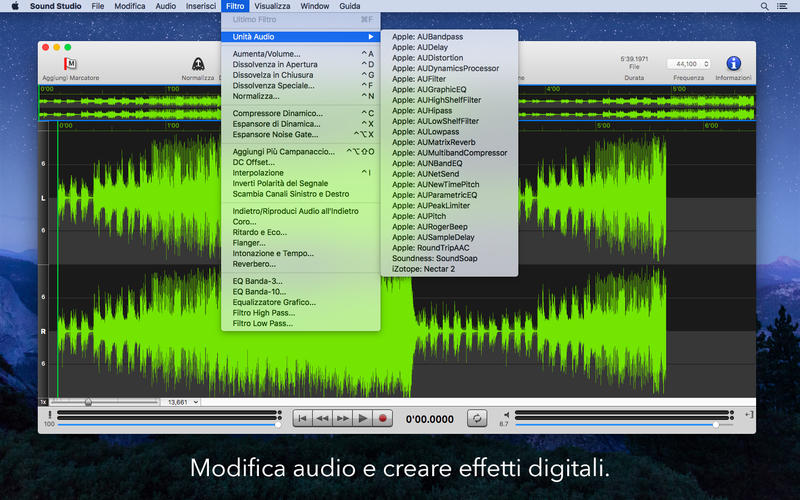Open the File menu
Screen dimensions: 800x500
(97, 6)
